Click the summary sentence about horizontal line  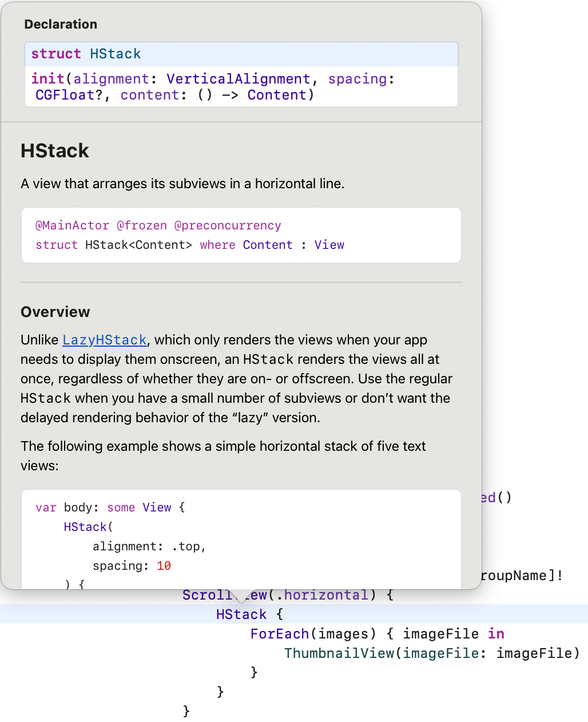click(182, 184)
